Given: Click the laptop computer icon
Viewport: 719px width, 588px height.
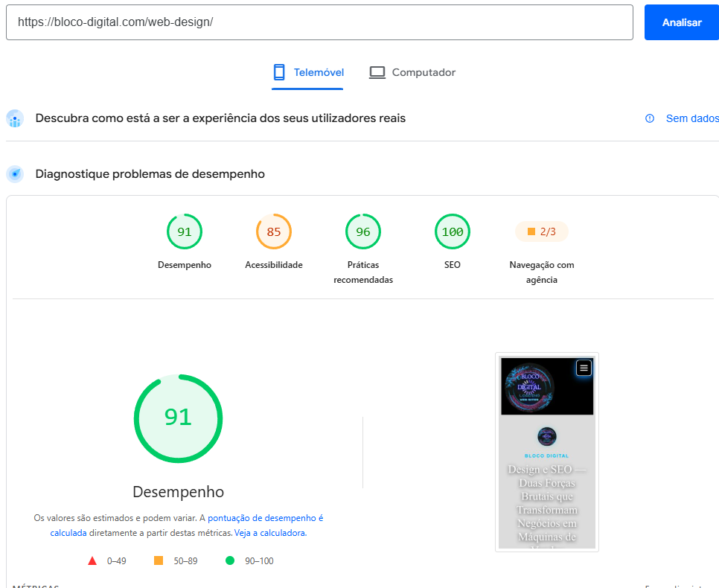Looking at the screenshot, I should pos(377,72).
